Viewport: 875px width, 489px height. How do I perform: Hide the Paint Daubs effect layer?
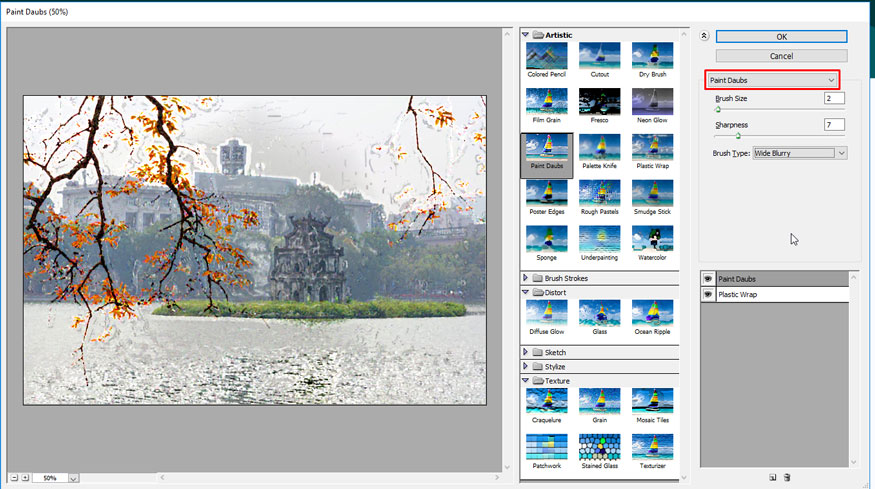click(708, 280)
